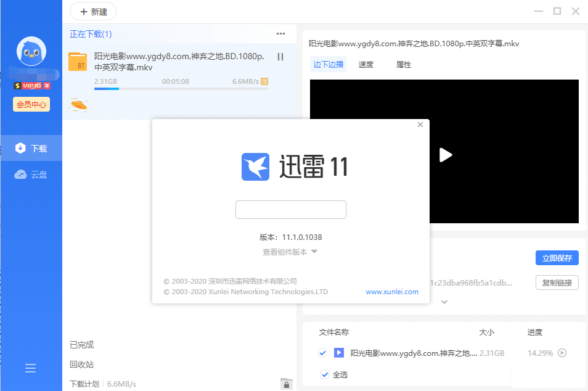Viewport: 588px width, 391px height.
Task: Click the download progress bar
Action: 181,89
